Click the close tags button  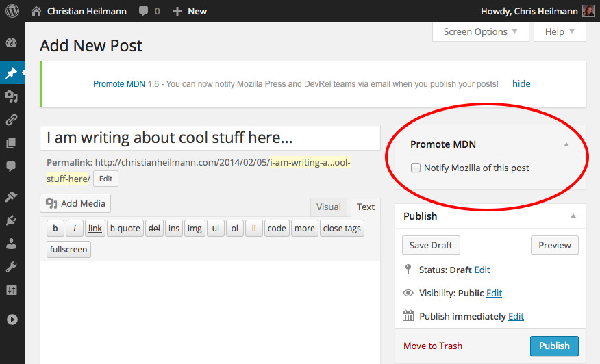coord(342,229)
